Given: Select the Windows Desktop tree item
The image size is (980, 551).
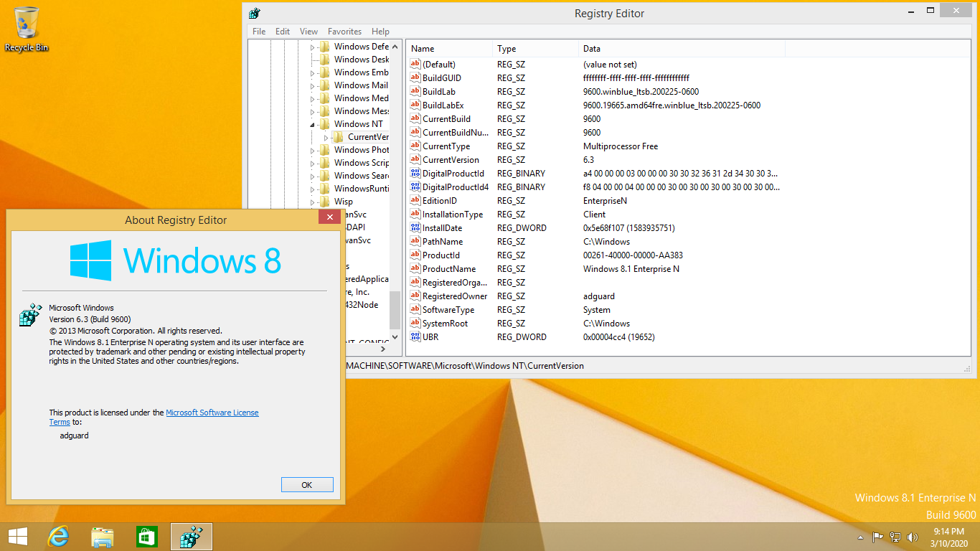Looking at the screenshot, I should pyautogui.click(x=362, y=59).
